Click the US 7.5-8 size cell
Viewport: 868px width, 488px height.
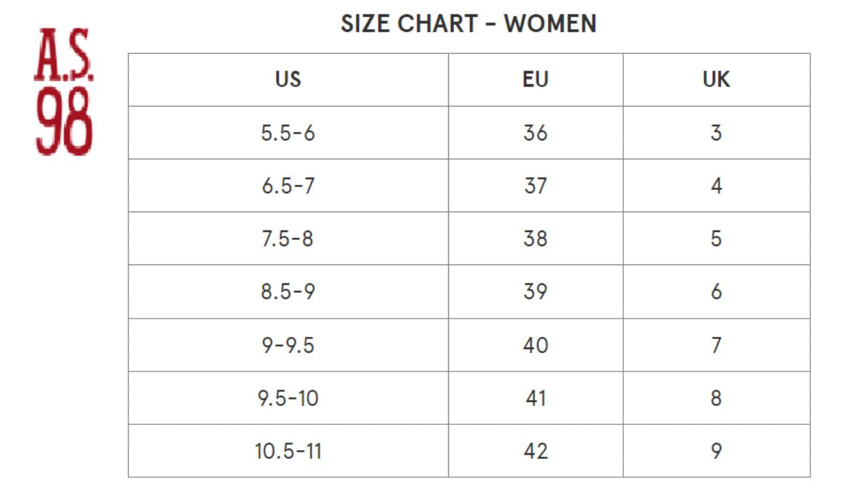point(288,239)
